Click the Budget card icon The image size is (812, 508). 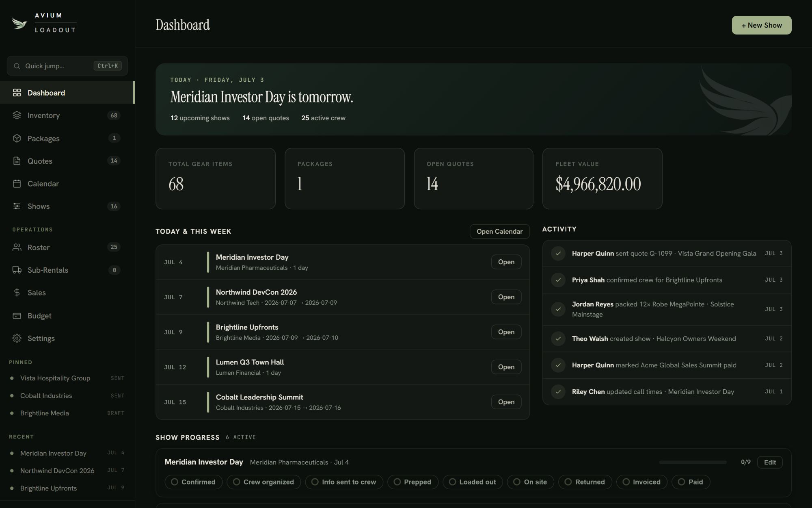coord(17,315)
